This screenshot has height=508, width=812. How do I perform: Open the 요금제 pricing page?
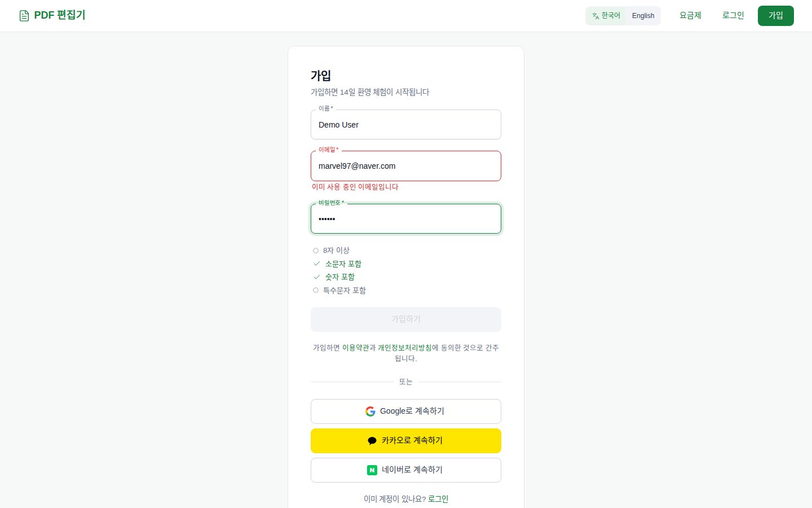coord(690,16)
